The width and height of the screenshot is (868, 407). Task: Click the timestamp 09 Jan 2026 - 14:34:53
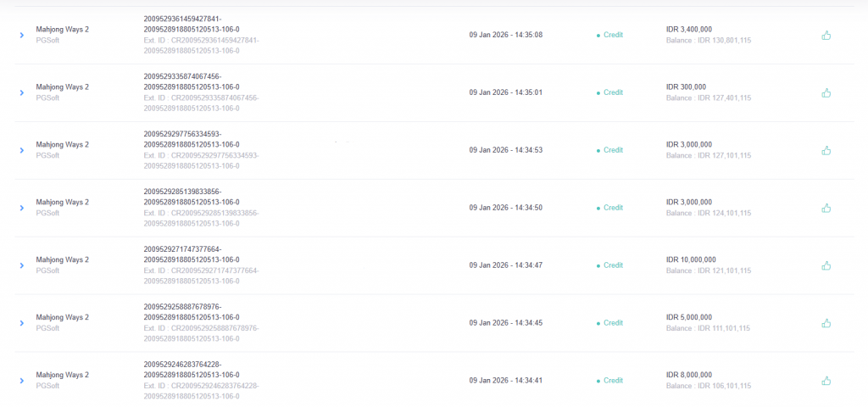[x=505, y=150]
